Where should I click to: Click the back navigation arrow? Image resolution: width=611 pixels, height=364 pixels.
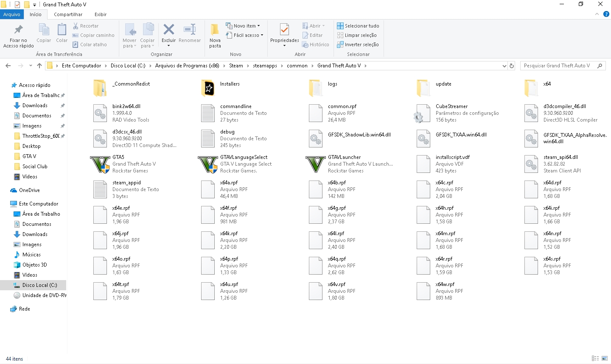[8, 66]
